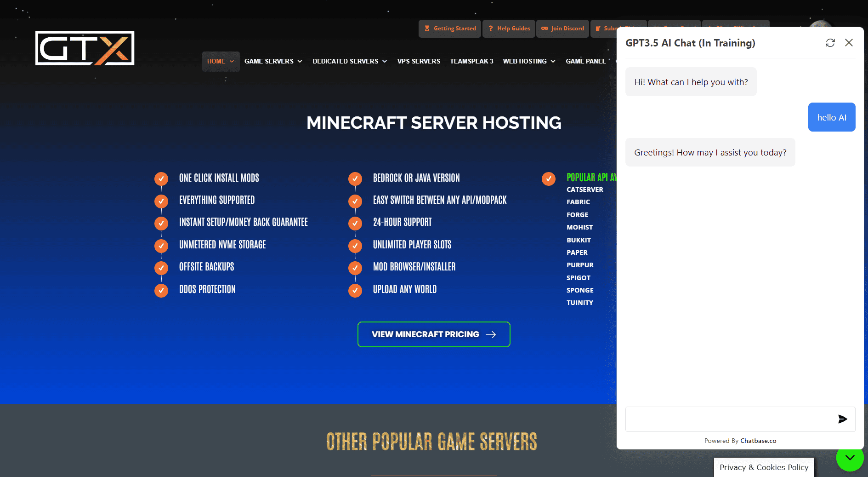Collapse chat with the green chevron bubble

850,458
